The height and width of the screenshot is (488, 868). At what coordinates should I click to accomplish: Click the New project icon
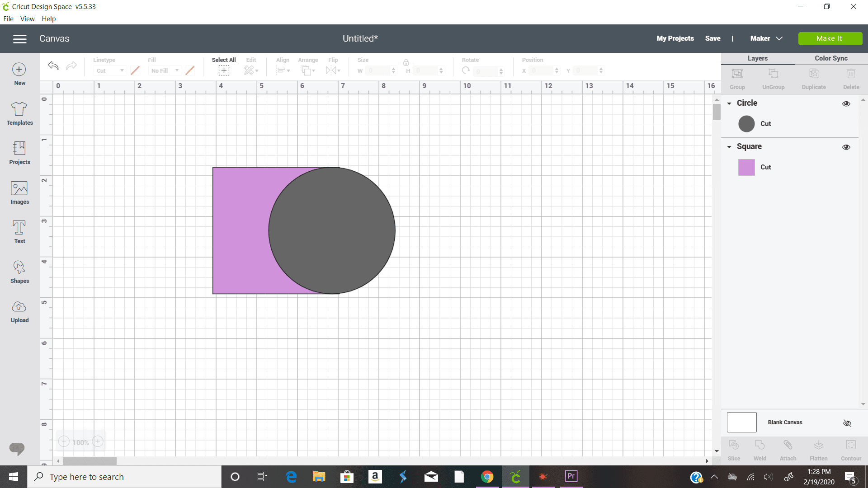point(19,69)
